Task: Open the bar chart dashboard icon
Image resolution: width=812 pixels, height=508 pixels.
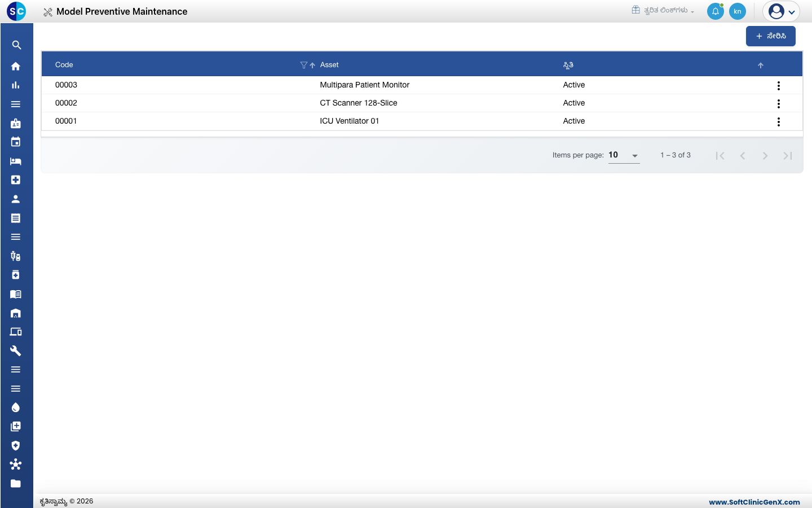Action: pos(16,85)
